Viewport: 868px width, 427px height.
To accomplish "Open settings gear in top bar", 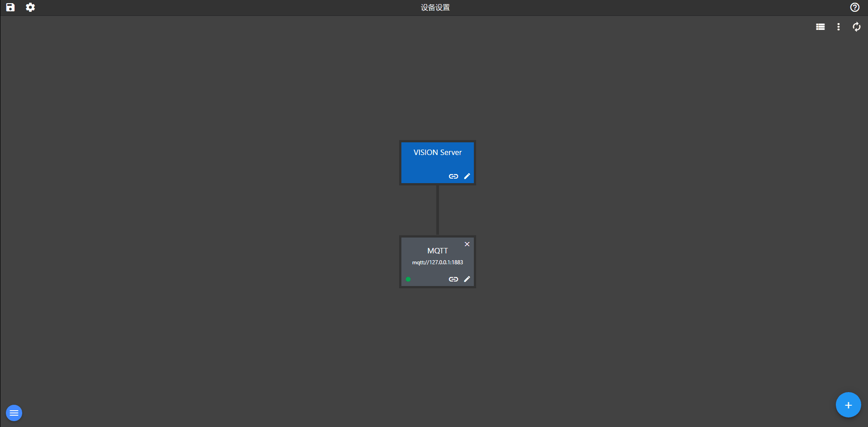I will [30, 7].
